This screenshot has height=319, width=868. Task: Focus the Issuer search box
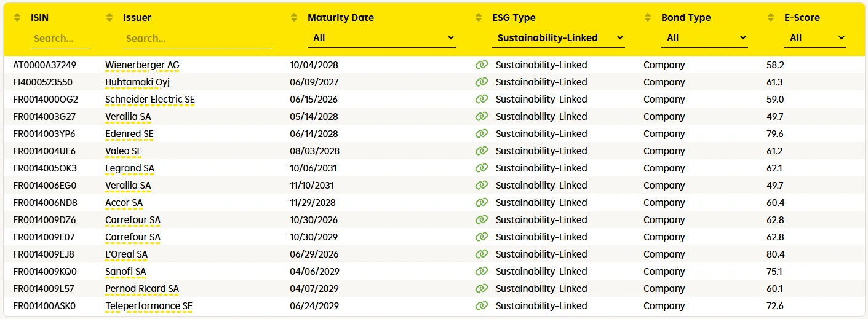(x=196, y=39)
